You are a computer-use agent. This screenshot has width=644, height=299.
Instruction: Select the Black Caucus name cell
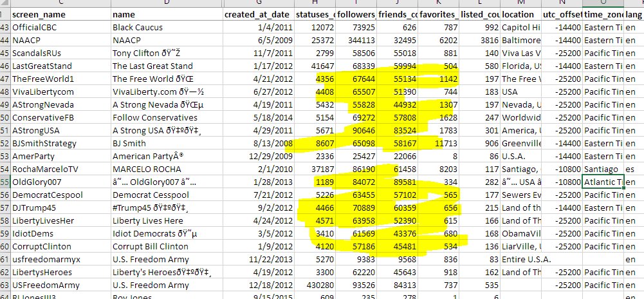click(x=167, y=28)
